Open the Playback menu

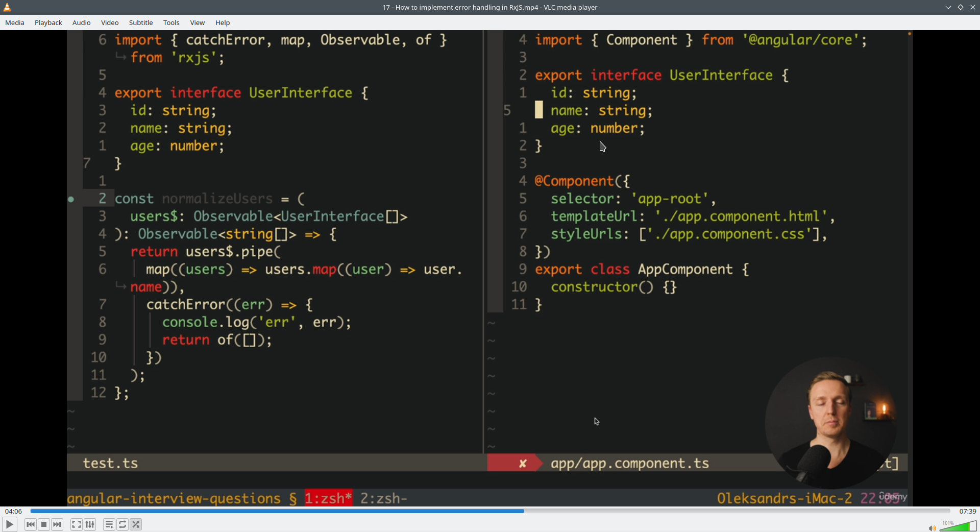(x=48, y=22)
